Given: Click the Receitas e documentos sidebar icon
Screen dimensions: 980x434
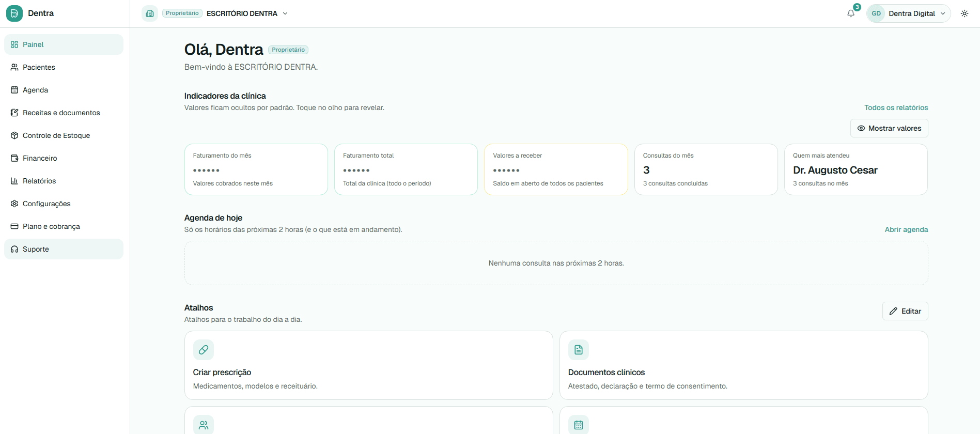Looking at the screenshot, I should pos(14,113).
